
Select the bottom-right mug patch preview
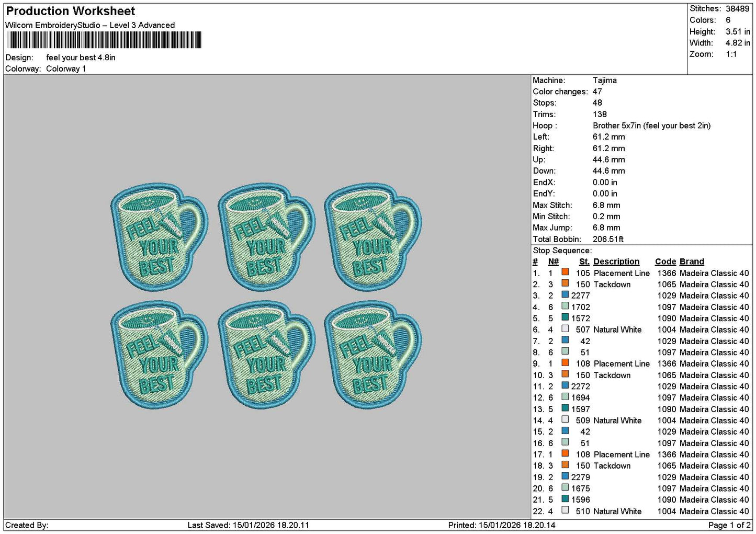[x=373, y=354]
